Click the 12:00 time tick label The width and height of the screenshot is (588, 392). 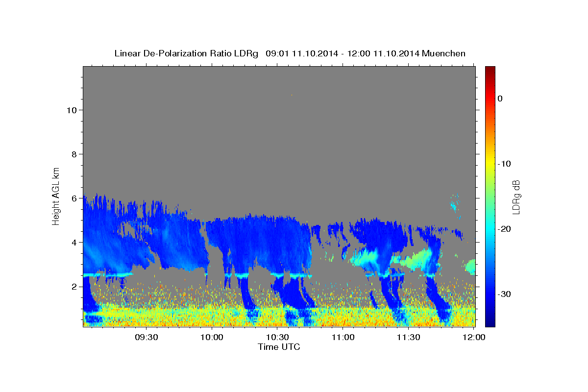(x=474, y=337)
